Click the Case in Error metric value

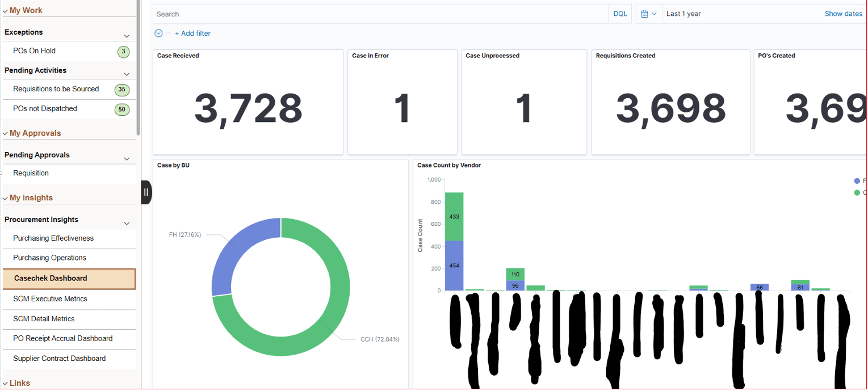(402, 108)
